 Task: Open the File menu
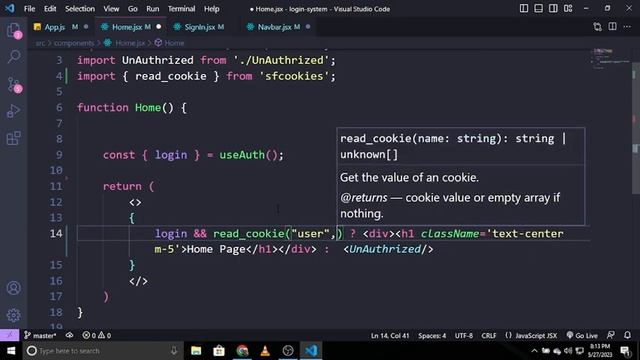pos(29,9)
